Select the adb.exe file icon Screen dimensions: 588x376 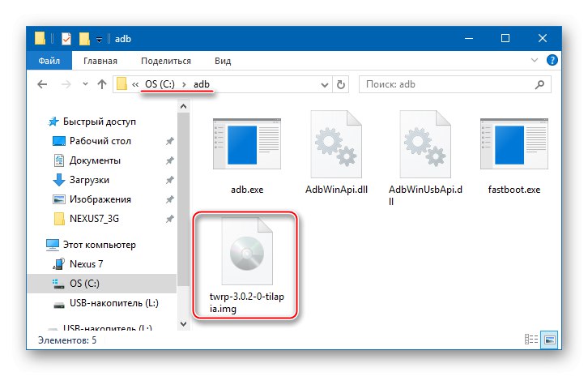(247, 144)
